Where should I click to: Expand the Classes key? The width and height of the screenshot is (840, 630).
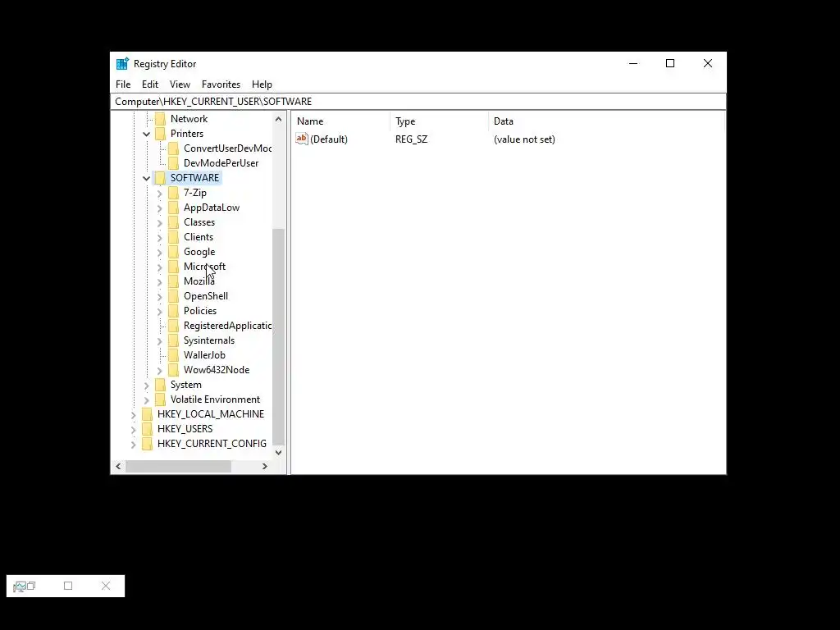pos(160,223)
